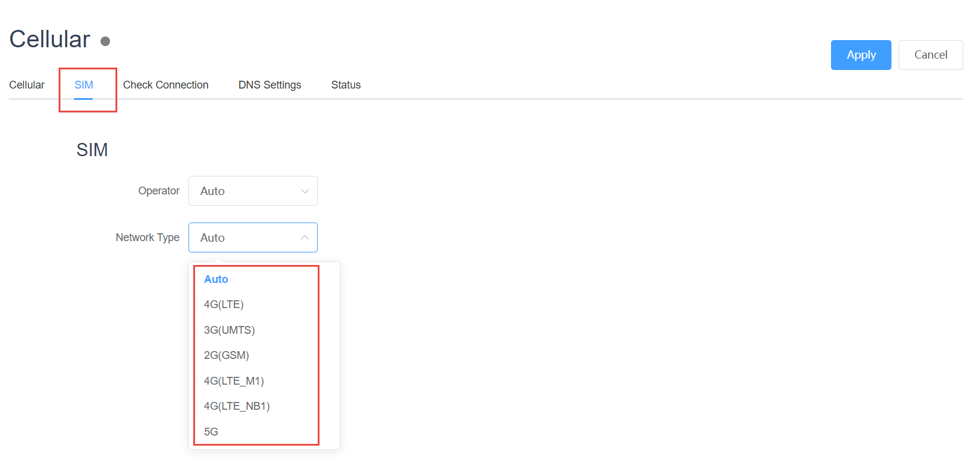Image resolution: width=980 pixels, height=460 pixels.
Task: Switch to the Cellular tab
Action: coord(27,85)
